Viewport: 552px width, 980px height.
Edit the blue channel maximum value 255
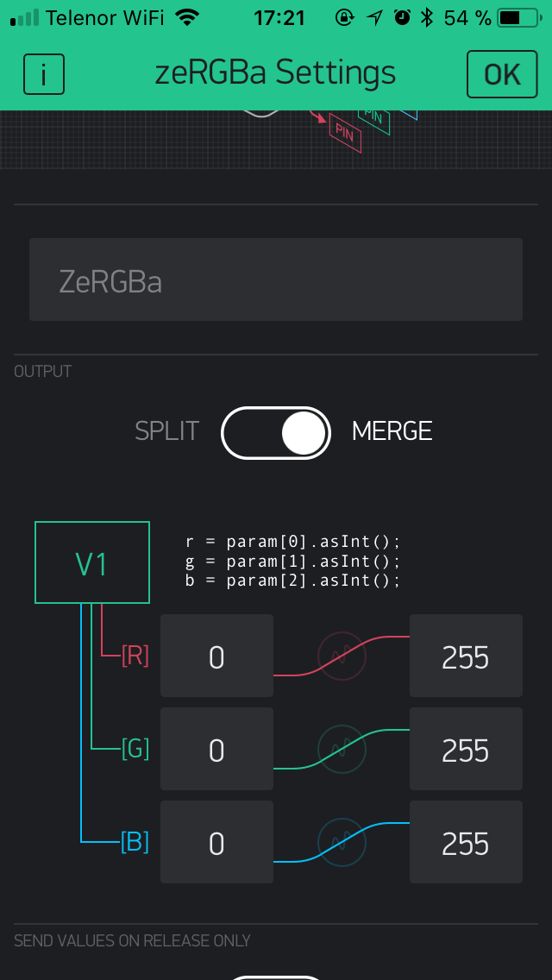466,842
